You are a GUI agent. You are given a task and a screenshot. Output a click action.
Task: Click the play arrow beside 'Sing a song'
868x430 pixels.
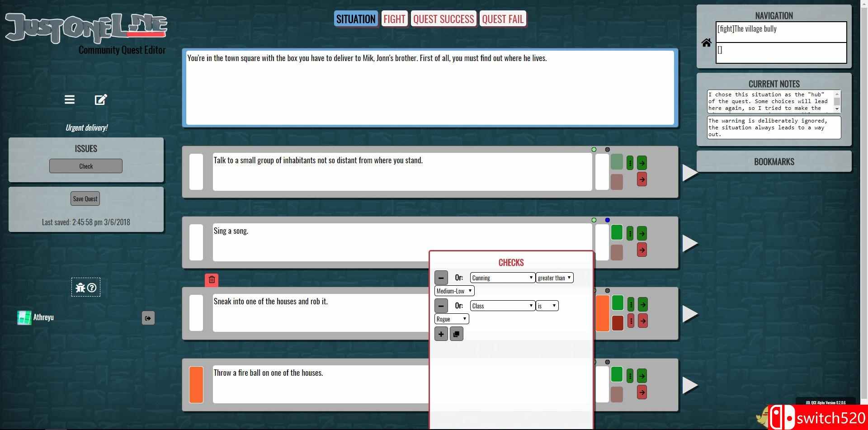coord(689,243)
